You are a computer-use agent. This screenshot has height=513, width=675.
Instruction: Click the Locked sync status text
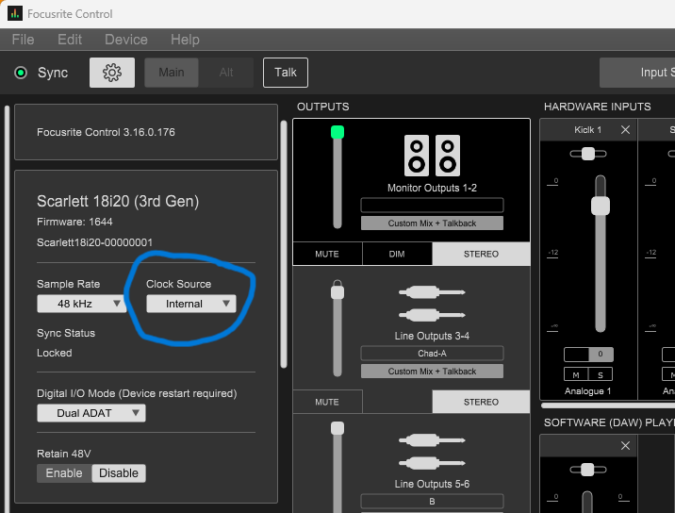(54, 353)
